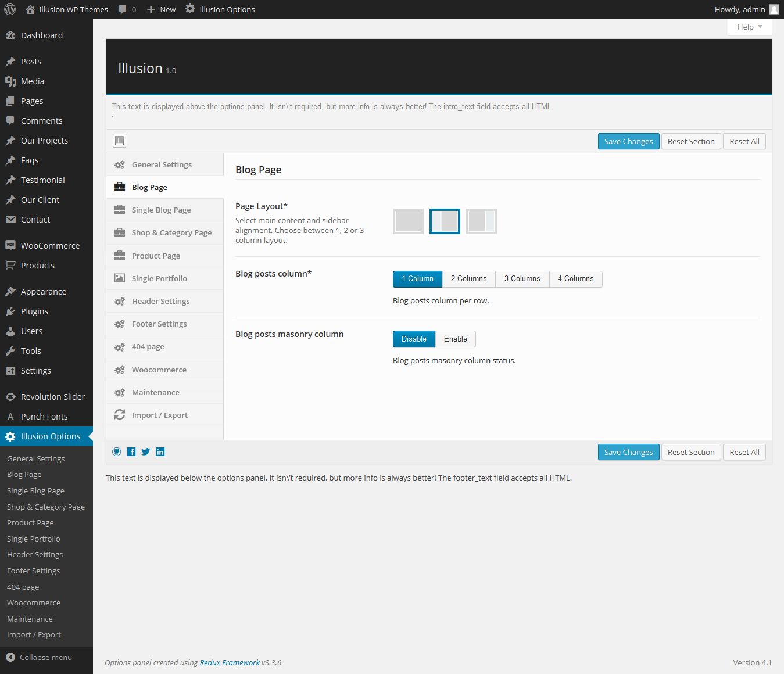This screenshot has width=784, height=674.
Task: Open the Maintenance tab in the options panel
Action: (x=165, y=392)
